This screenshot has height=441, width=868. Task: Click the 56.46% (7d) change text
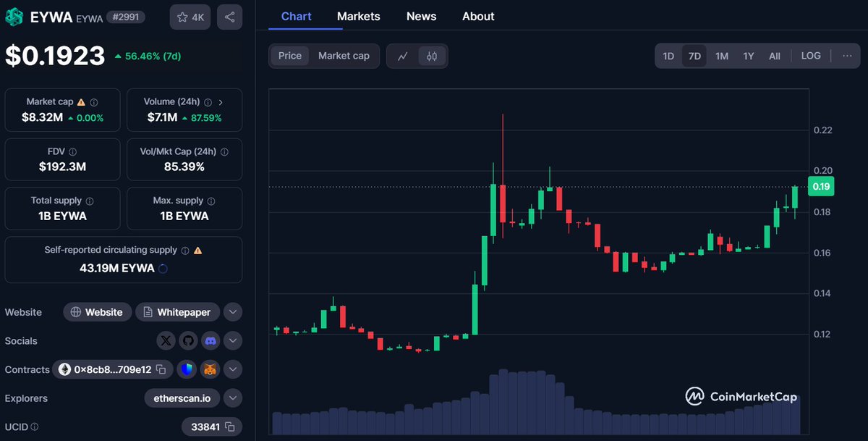[153, 56]
